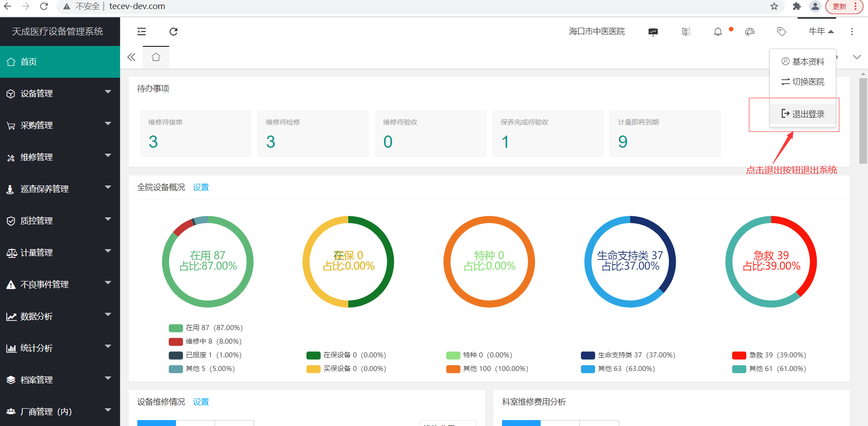868x426 pixels.
Task: Expand the 数据分析 sidebar menu
Action: 60,316
